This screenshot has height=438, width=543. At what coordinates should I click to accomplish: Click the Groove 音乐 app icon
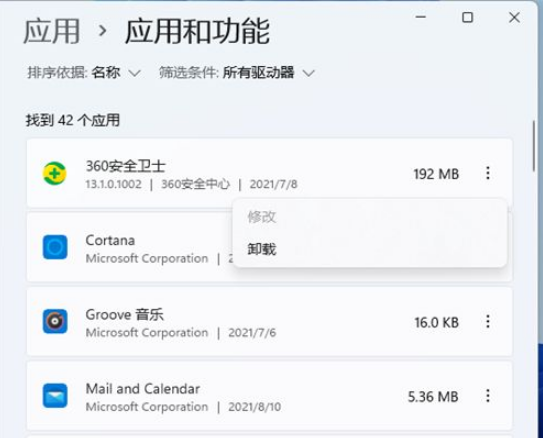pyautogui.click(x=55, y=321)
